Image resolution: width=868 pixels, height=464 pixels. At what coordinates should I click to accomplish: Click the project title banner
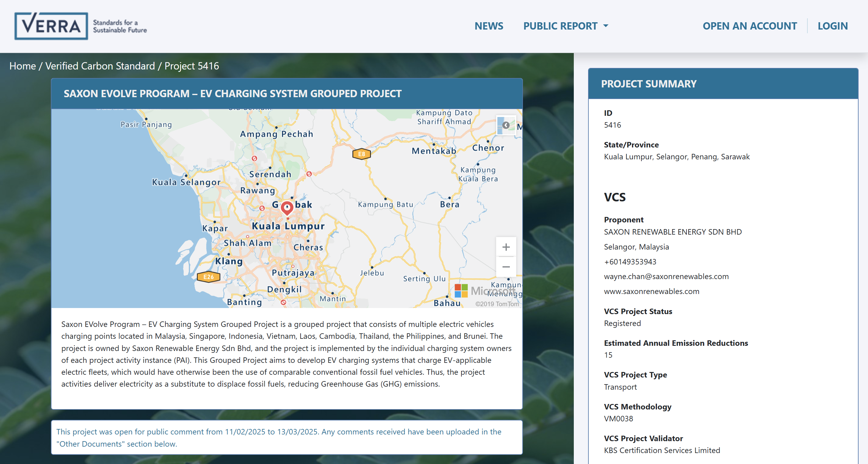click(287, 94)
